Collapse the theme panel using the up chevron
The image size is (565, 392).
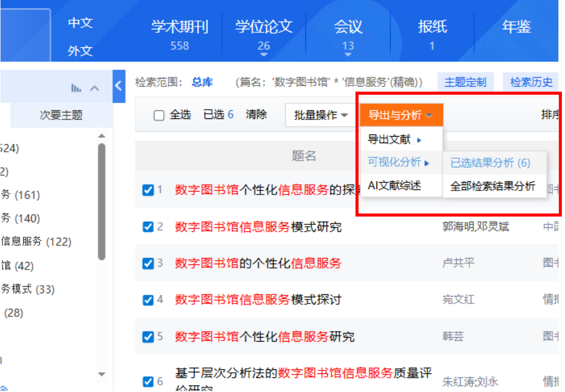[x=94, y=88]
